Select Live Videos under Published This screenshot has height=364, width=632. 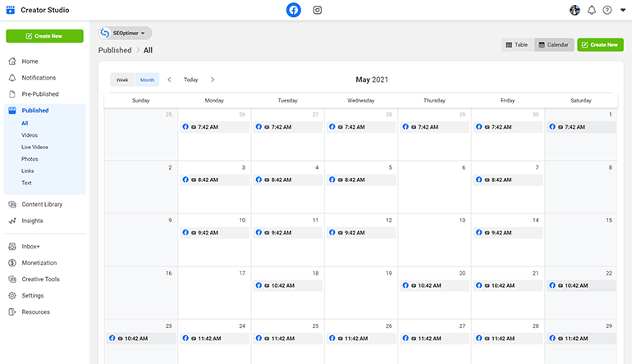[34, 147]
